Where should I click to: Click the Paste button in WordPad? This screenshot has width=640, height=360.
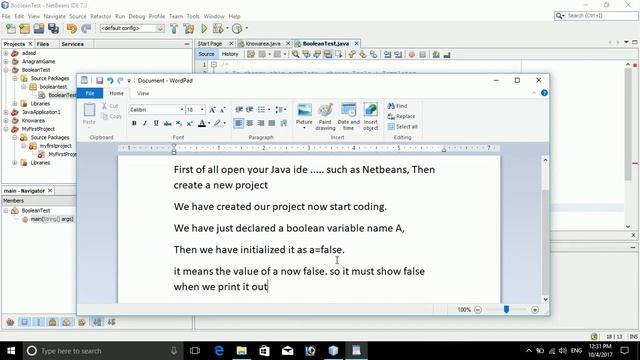point(89,114)
